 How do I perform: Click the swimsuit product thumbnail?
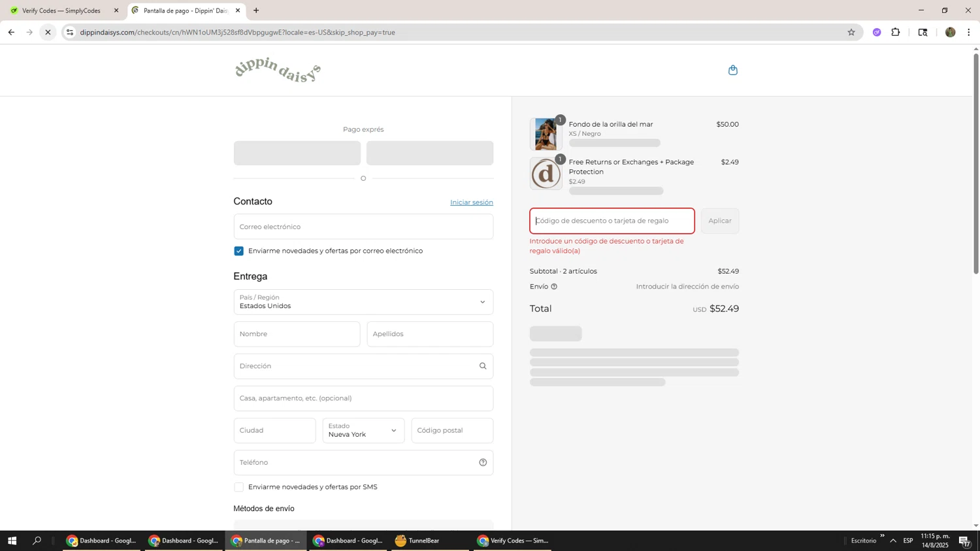point(546,134)
